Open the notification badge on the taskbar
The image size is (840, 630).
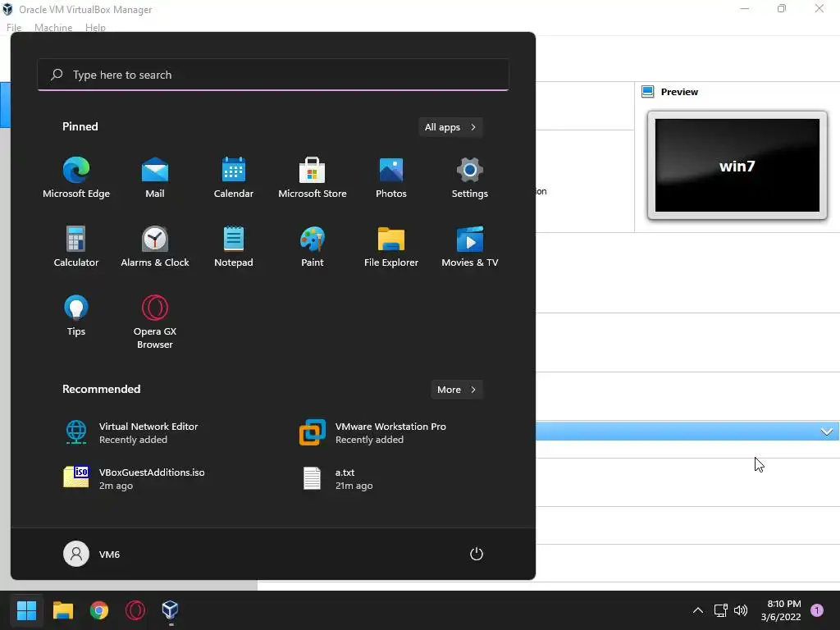coord(817,610)
